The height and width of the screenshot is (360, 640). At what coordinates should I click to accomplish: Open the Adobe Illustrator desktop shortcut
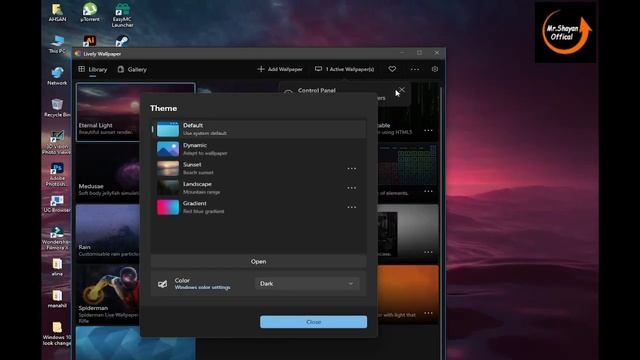[x=89, y=41]
